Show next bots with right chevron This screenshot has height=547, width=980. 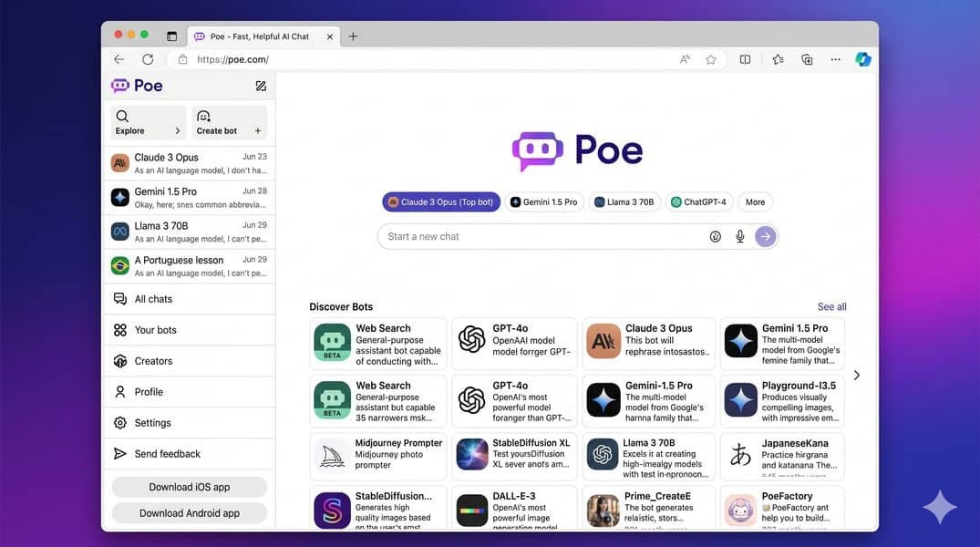click(857, 375)
